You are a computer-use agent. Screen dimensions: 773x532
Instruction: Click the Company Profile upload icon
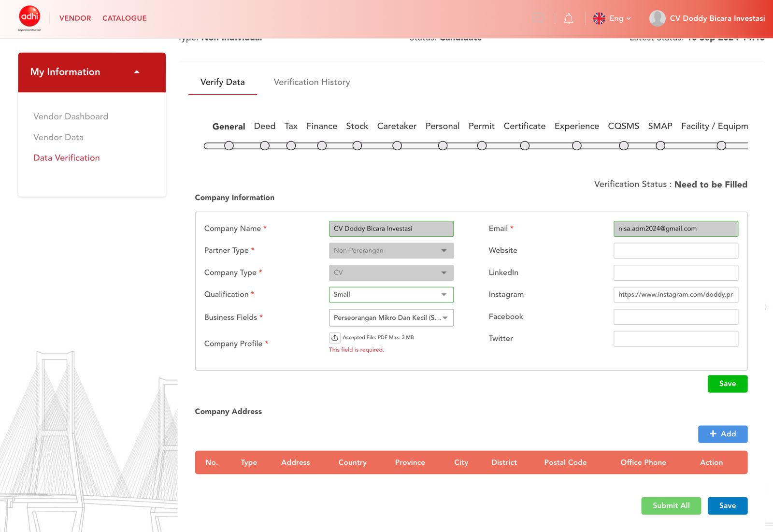click(x=334, y=338)
